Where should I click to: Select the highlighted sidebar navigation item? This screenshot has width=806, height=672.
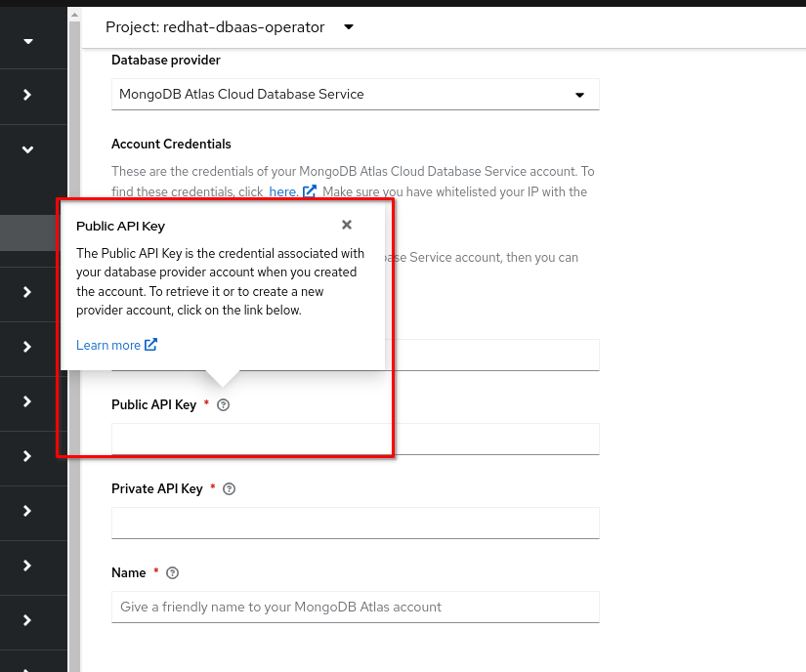(x=29, y=232)
